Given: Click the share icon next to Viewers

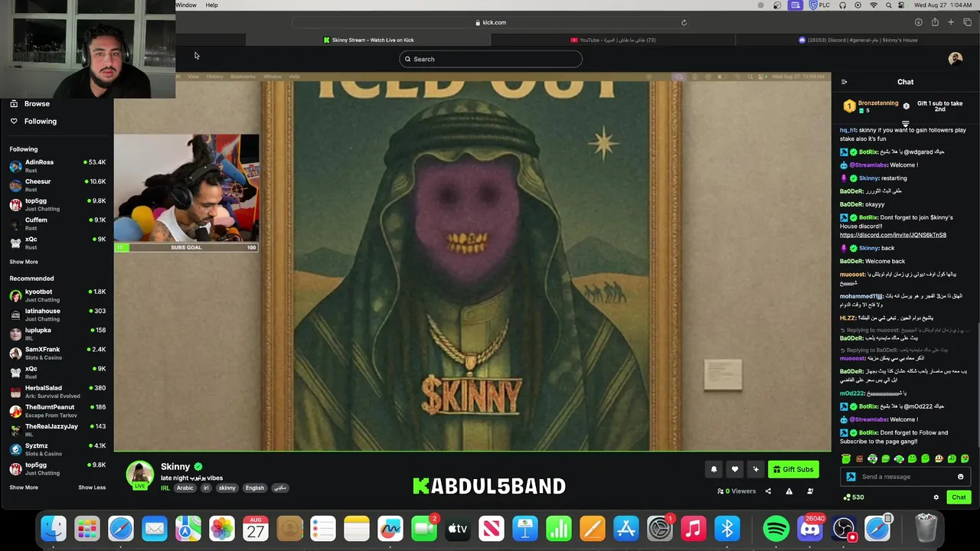Looking at the screenshot, I should (x=768, y=491).
